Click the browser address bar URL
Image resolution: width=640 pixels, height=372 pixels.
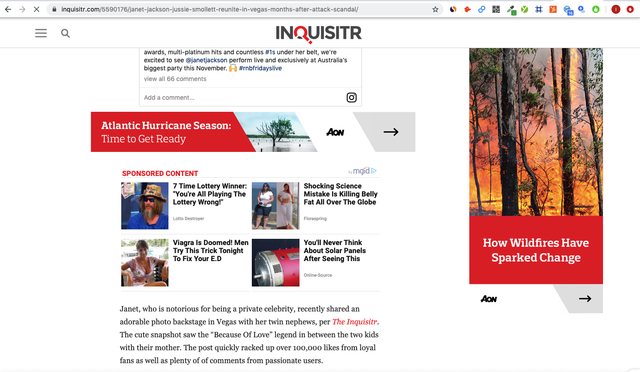(x=210, y=9)
